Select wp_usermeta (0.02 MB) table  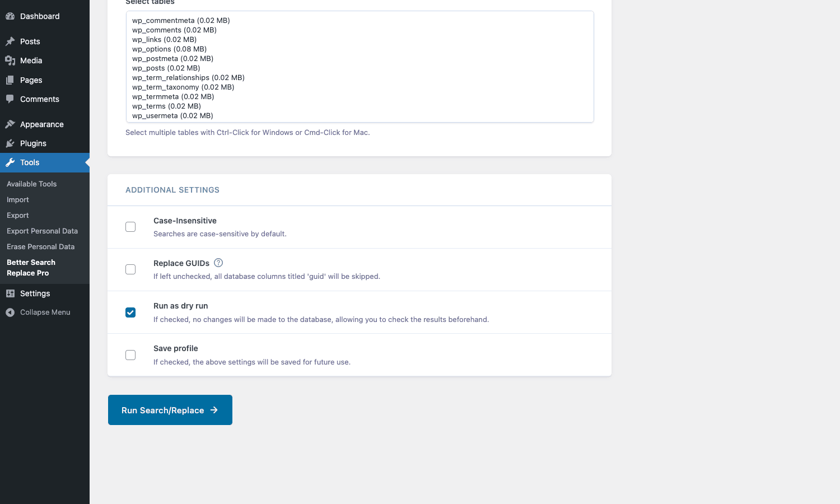[172, 115]
